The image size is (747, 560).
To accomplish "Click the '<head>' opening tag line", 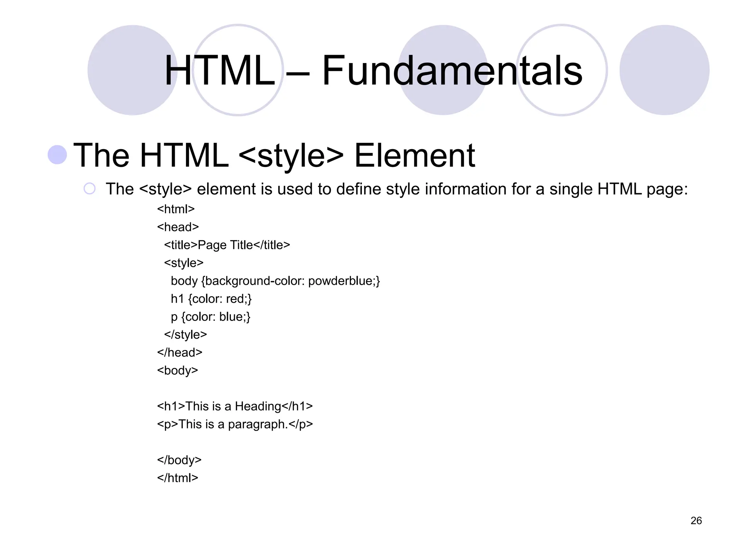I will [178, 227].
